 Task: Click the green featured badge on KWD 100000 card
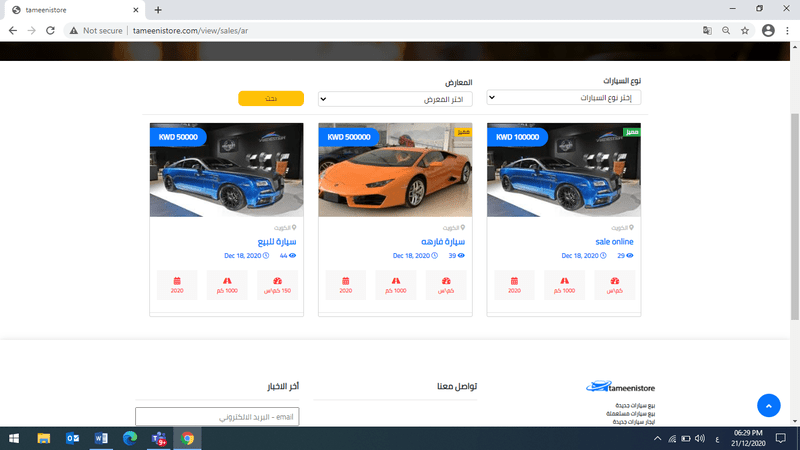[632, 132]
